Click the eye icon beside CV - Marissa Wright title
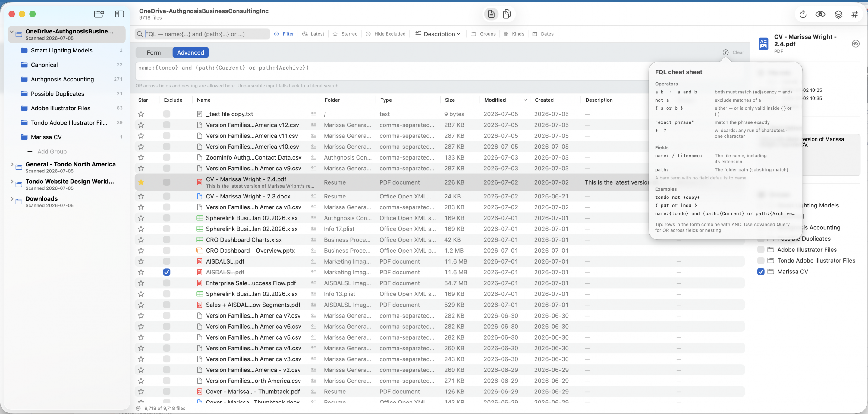This screenshot has height=414, width=868. (x=856, y=43)
